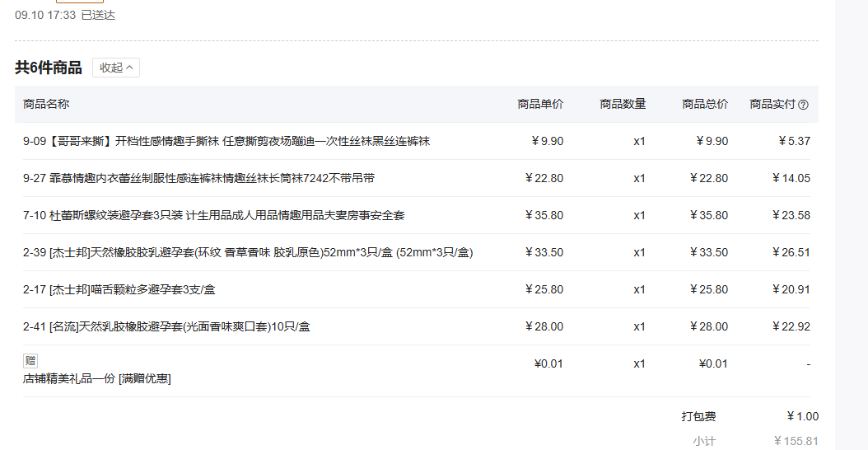This screenshot has height=450, width=868.
Task: Click the 小计 subtotal amount ¥155.81
Action: click(x=796, y=441)
